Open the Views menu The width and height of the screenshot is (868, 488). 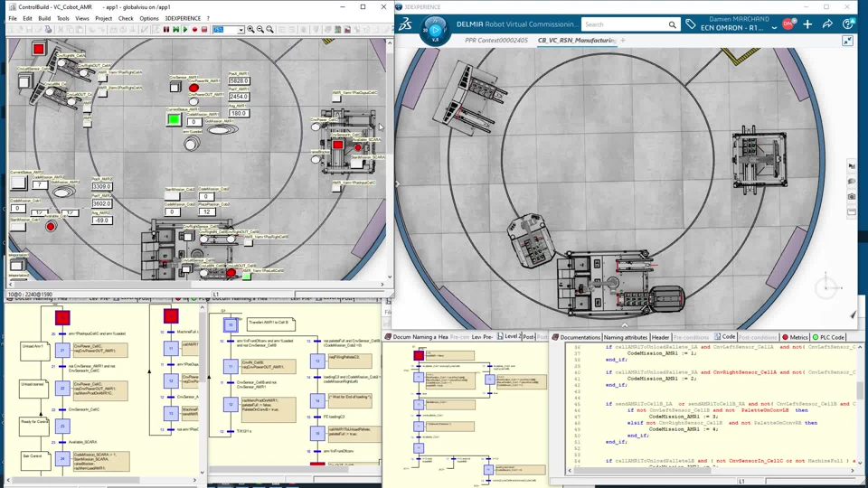coord(82,18)
